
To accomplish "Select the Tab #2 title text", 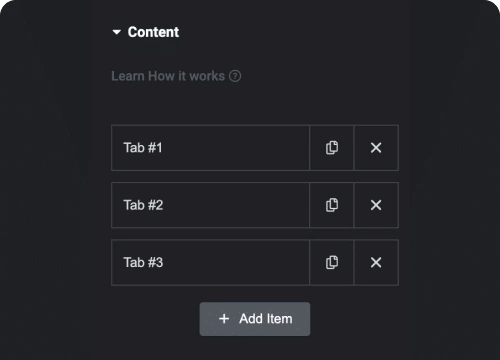I will pos(143,205).
